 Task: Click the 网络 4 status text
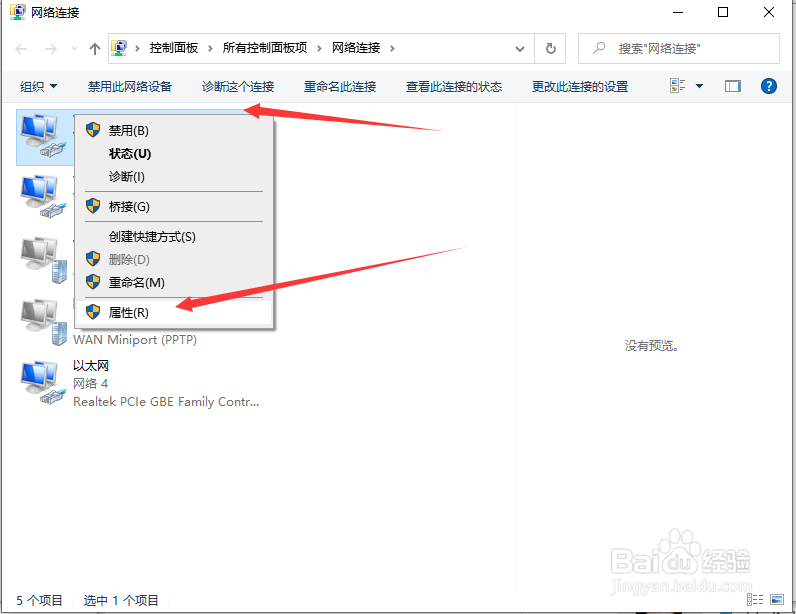click(x=90, y=383)
